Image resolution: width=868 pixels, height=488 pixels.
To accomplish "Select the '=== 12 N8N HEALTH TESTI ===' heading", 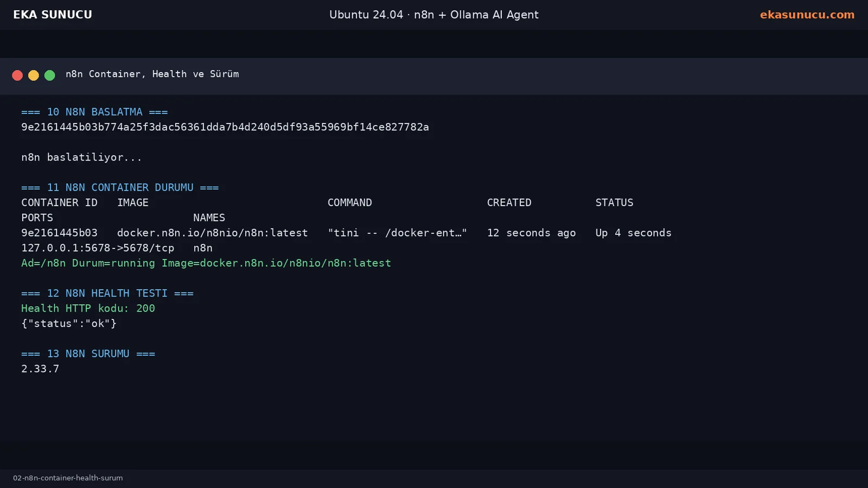I will click(x=107, y=293).
